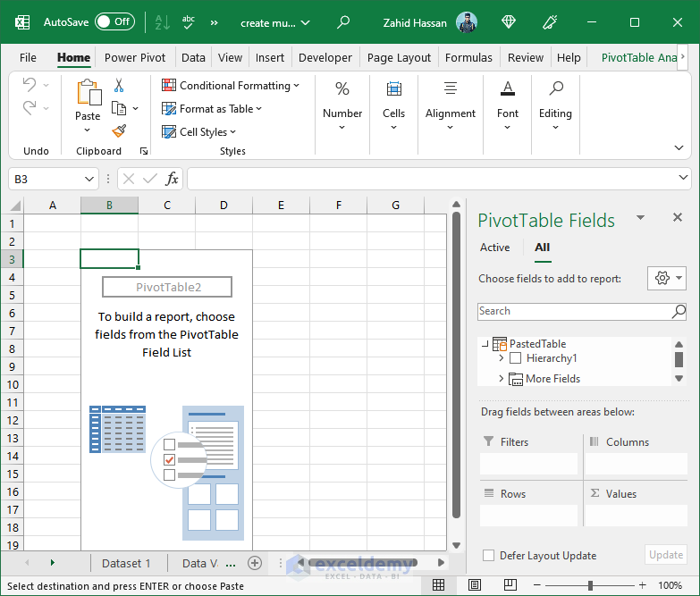Add a new sheet with plus icon
The width and height of the screenshot is (700, 596).
click(x=255, y=563)
